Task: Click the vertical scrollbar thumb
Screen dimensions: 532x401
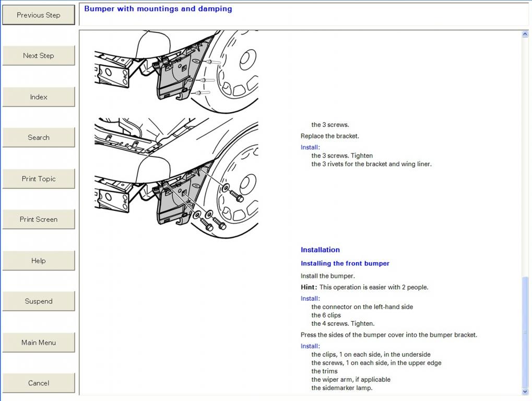Action: click(x=525, y=333)
